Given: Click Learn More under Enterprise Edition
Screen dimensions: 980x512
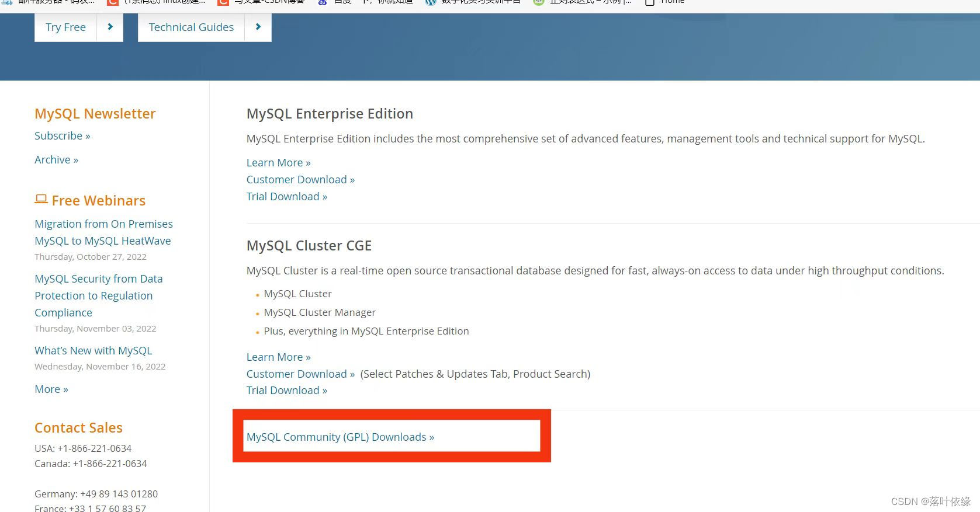Looking at the screenshot, I should coord(278,163).
